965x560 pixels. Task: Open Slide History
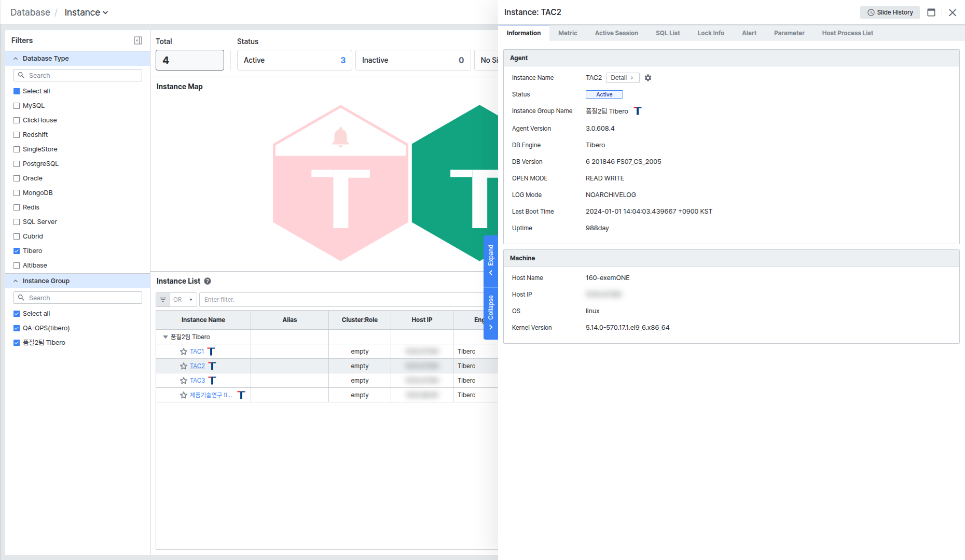coord(890,12)
